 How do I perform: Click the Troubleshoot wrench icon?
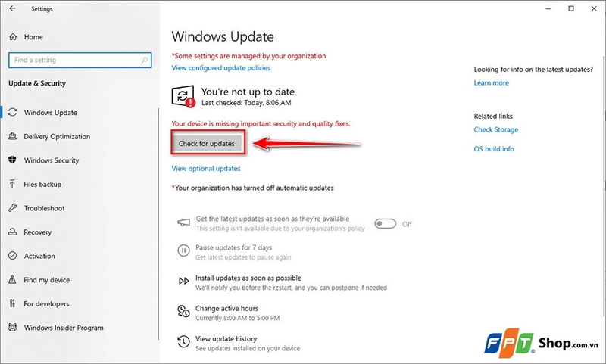pos(12,207)
